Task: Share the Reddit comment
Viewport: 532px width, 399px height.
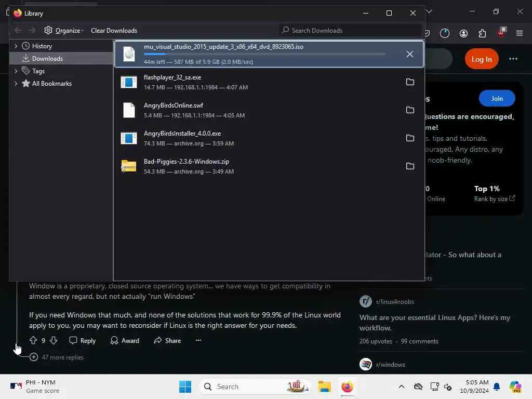Action: point(167,340)
